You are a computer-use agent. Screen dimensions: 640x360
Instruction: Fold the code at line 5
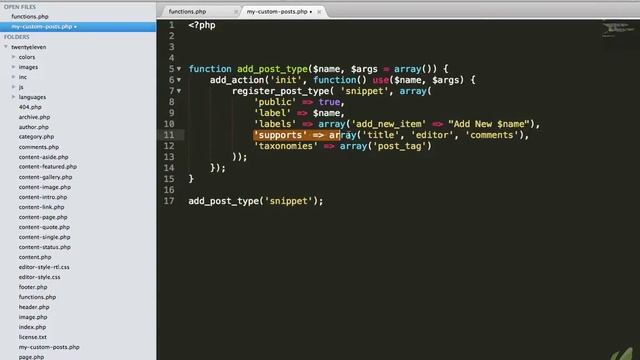coord(179,69)
